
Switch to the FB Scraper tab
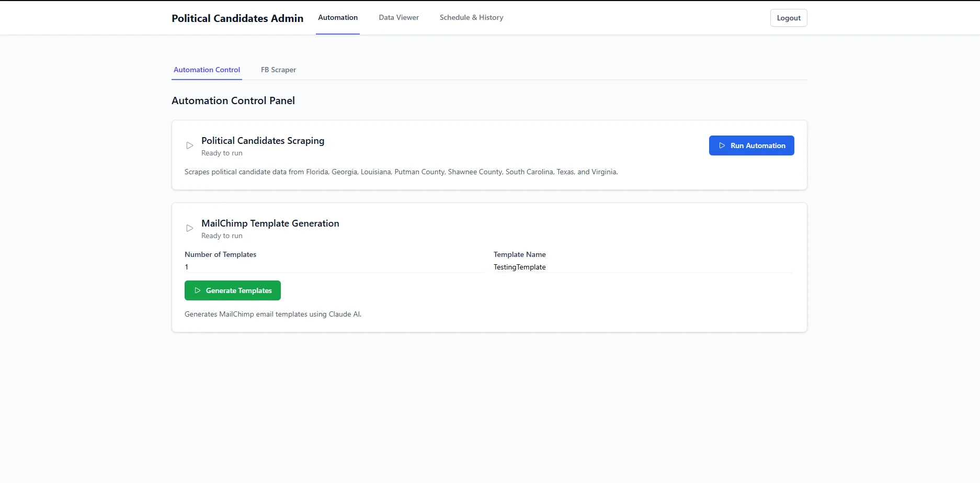278,70
